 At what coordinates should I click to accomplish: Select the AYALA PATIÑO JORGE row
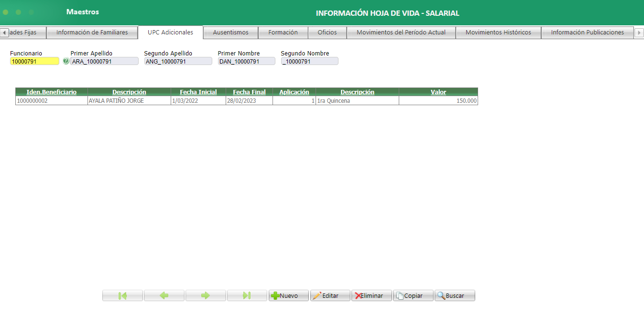[129, 100]
